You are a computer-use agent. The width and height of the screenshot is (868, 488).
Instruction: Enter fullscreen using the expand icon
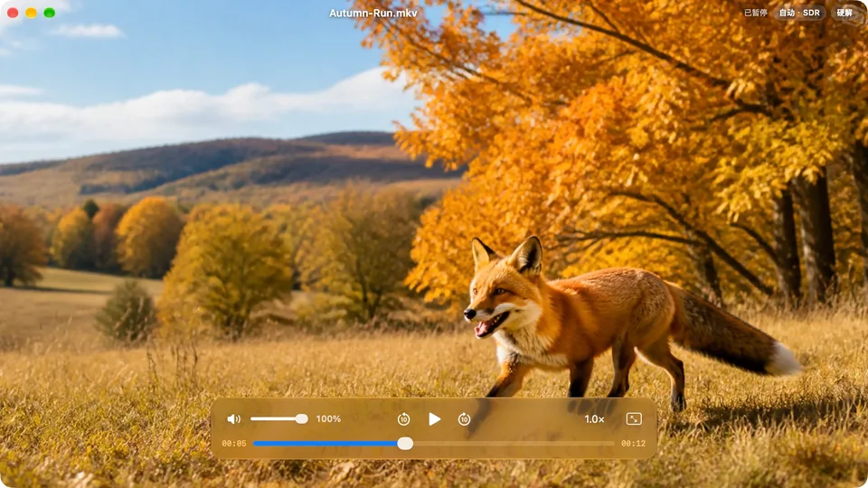click(634, 418)
